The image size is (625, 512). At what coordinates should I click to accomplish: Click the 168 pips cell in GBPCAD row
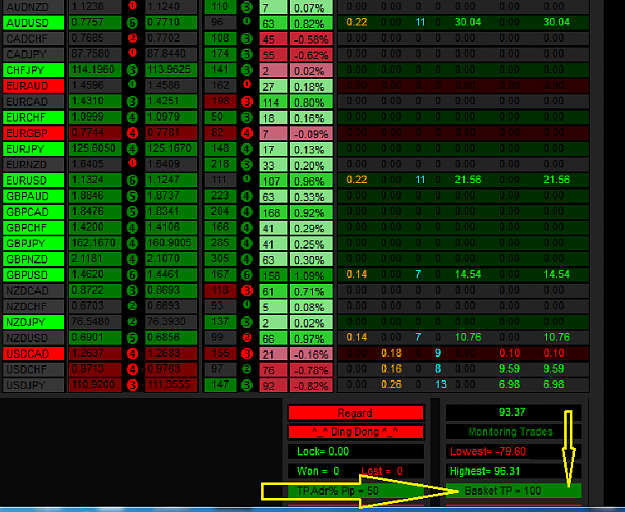click(x=273, y=212)
